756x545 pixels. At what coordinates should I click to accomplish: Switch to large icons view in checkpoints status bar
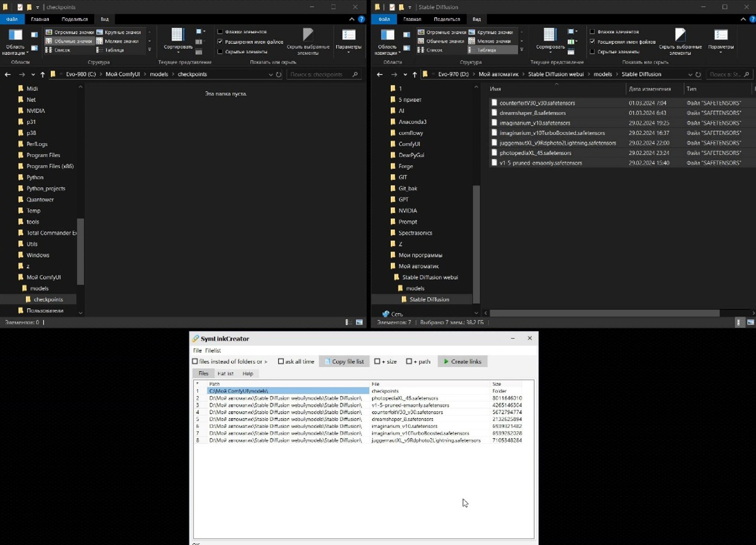[x=359, y=322]
